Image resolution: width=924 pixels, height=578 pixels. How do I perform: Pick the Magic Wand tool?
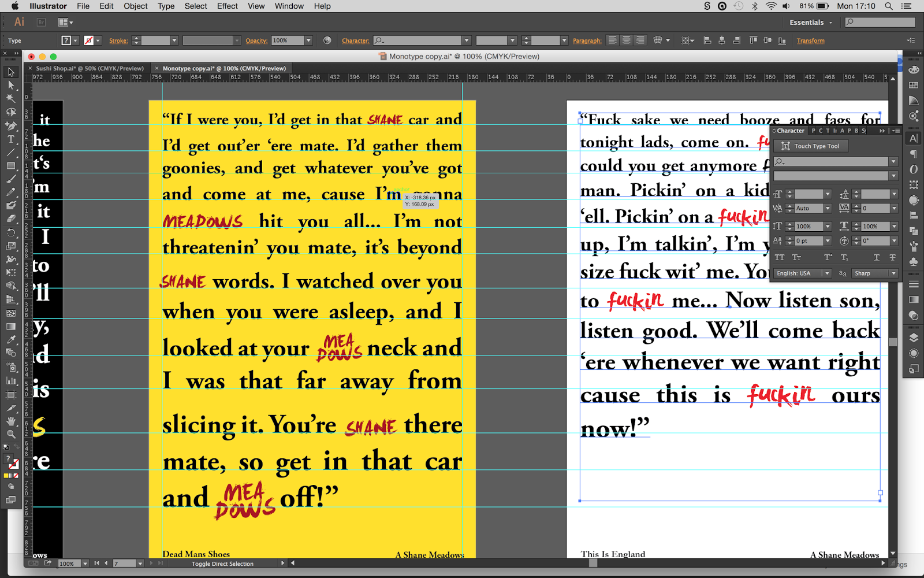(x=11, y=99)
